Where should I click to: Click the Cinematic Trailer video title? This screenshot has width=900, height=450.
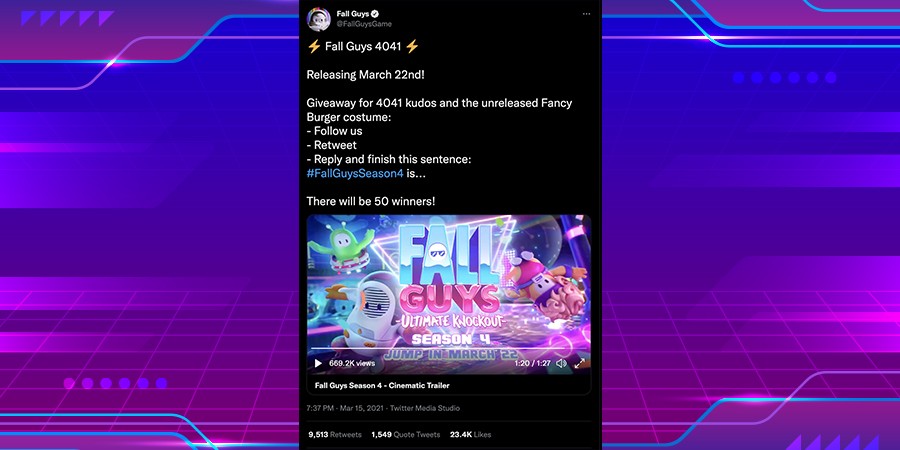click(382, 386)
